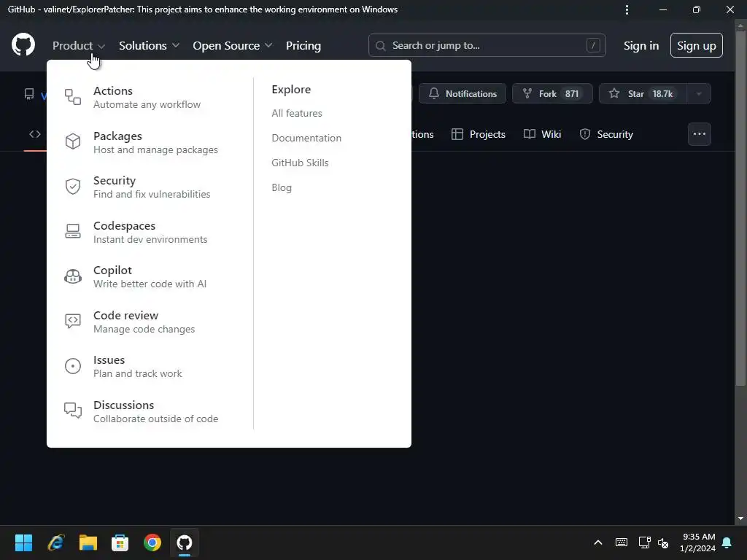Expand the Open Source dropdown menu
Screen dimensions: 747x560
coord(233,46)
